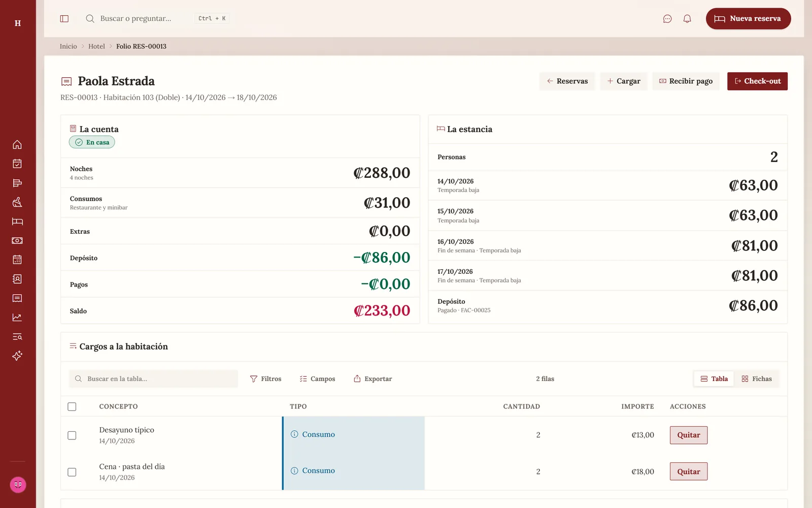Click the Cargar button
This screenshot has width=812, height=508.
point(624,81)
